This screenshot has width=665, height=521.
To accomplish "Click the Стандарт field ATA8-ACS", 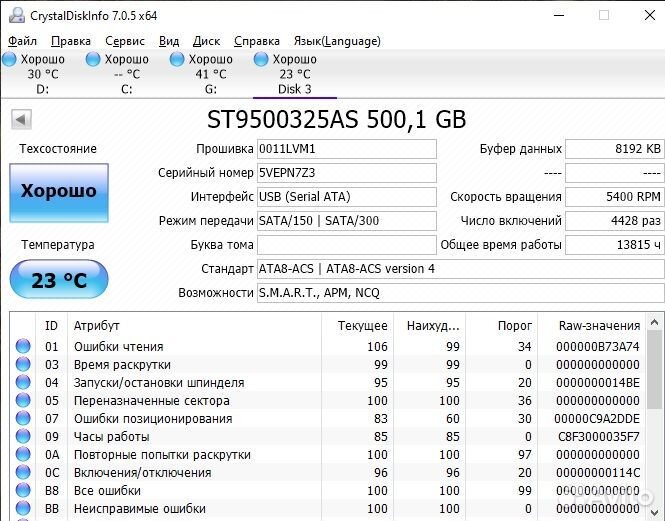I will pyautogui.click(x=461, y=269).
